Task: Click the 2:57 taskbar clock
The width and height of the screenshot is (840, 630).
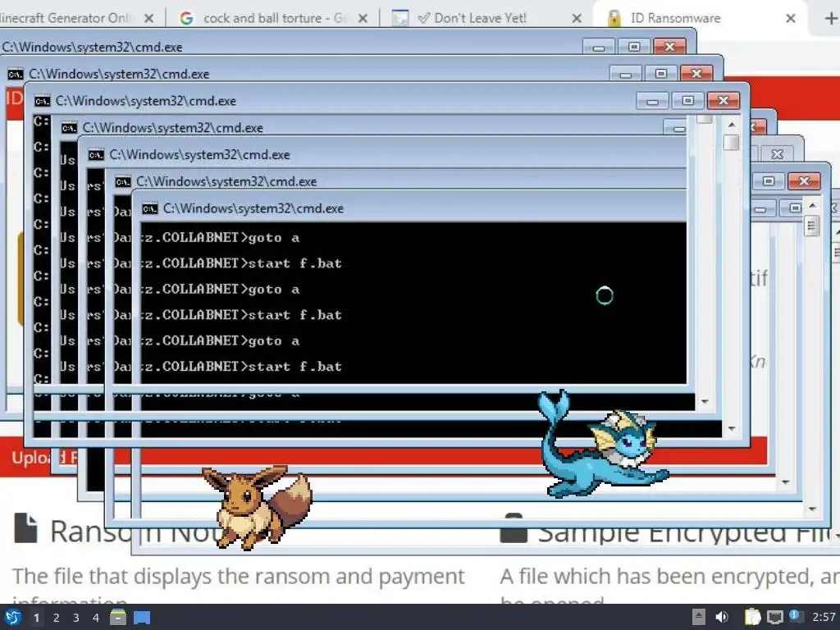Action: (824, 617)
